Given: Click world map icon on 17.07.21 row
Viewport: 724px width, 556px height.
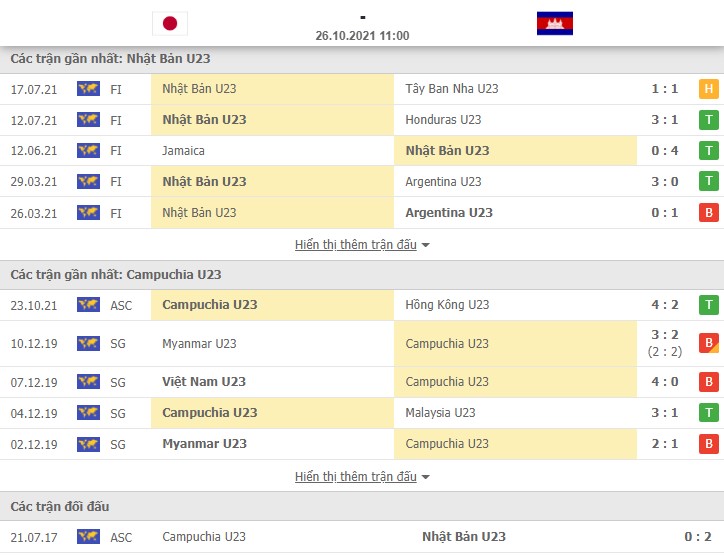Looking at the screenshot, I should click(88, 89).
